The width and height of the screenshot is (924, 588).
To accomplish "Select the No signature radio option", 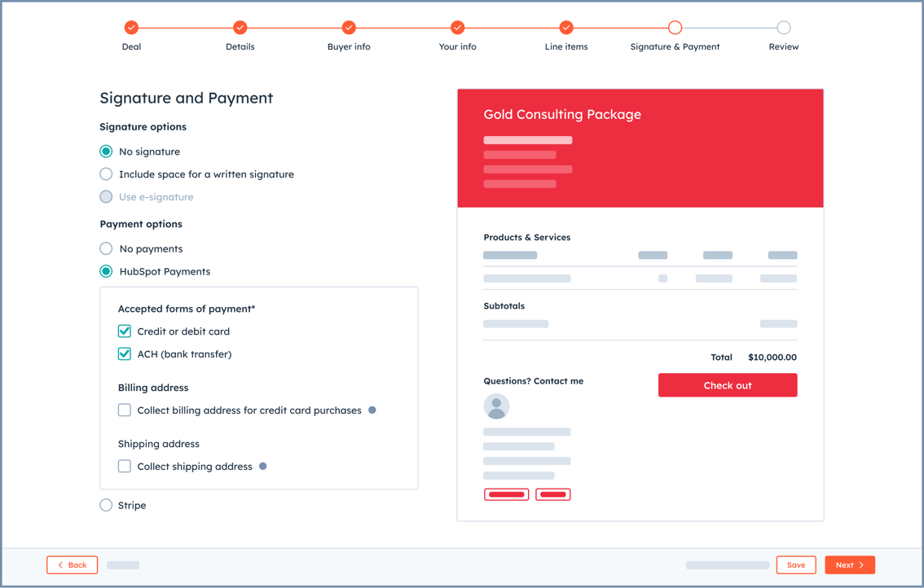I will pyautogui.click(x=106, y=151).
